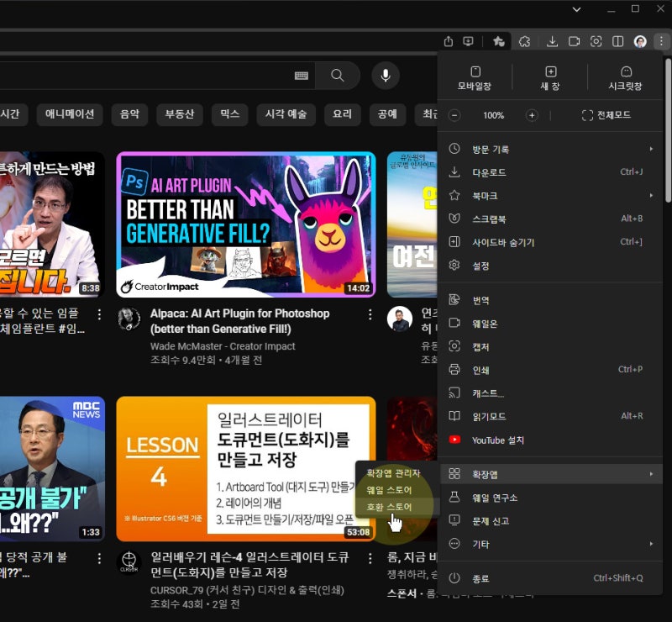Click the microphone voice search icon
Viewport: 672px width, 622px height.
tap(386, 76)
